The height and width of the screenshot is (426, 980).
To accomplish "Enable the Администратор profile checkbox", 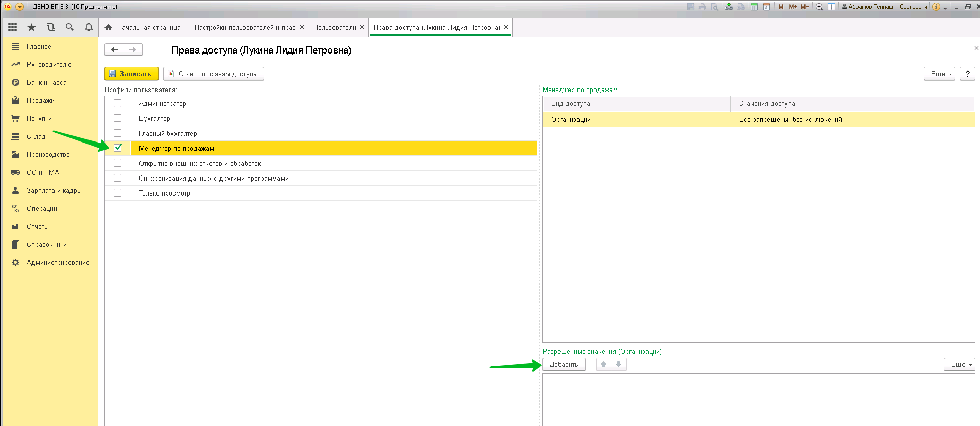I will click(x=118, y=103).
